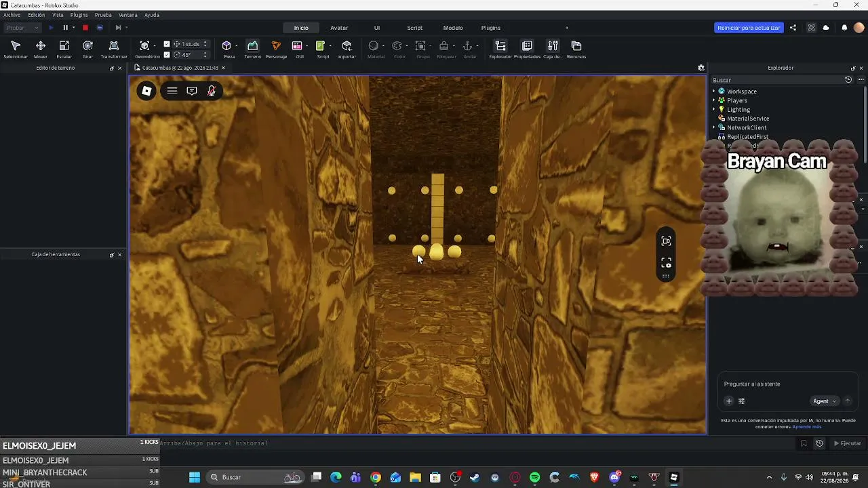Screen dimensions: 868x488
Task: Open Steam from the taskbar
Action: pos(475,477)
